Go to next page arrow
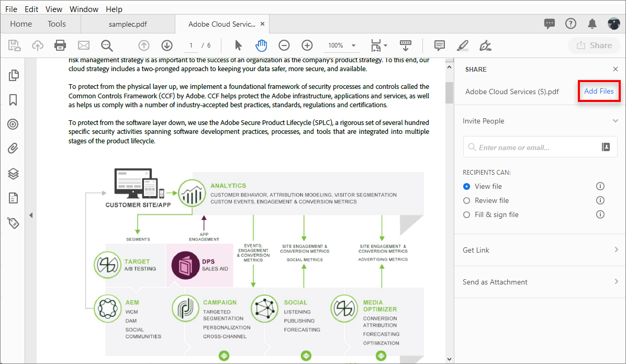The height and width of the screenshot is (364, 626). coord(167,45)
